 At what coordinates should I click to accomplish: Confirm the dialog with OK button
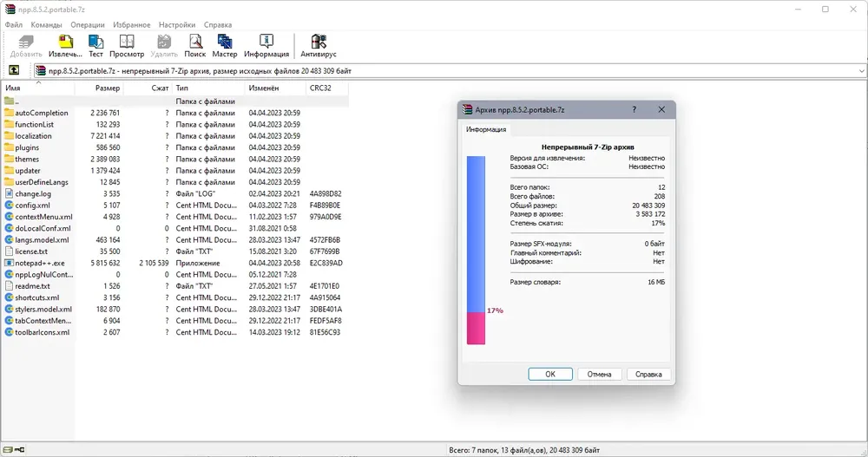(550, 375)
